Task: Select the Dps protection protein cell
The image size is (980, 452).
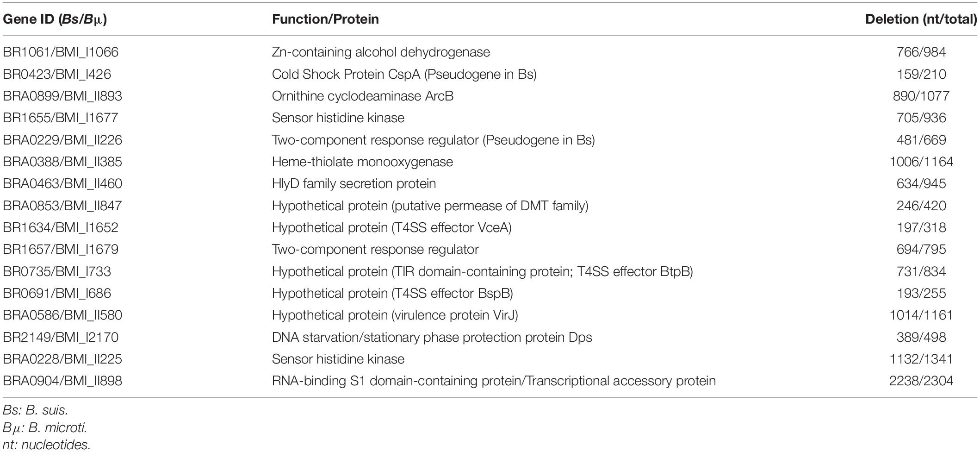Action: click(x=432, y=337)
